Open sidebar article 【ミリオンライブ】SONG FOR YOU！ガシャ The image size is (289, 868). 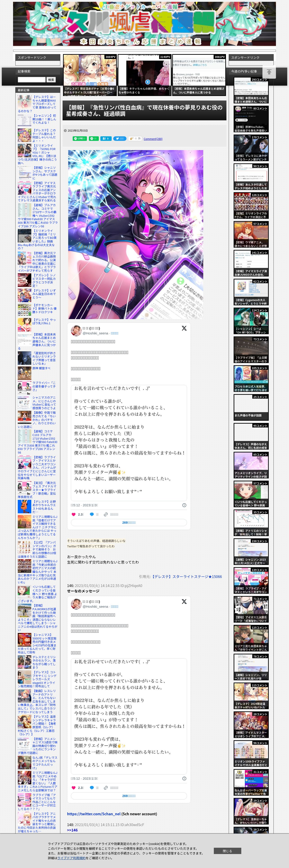[x=37, y=154]
